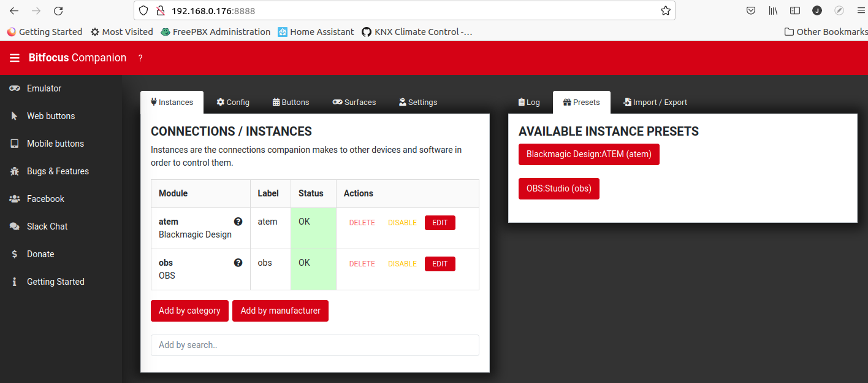This screenshot has height=383, width=868.
Task: Select the Presets tab
Action: [582, 103]
